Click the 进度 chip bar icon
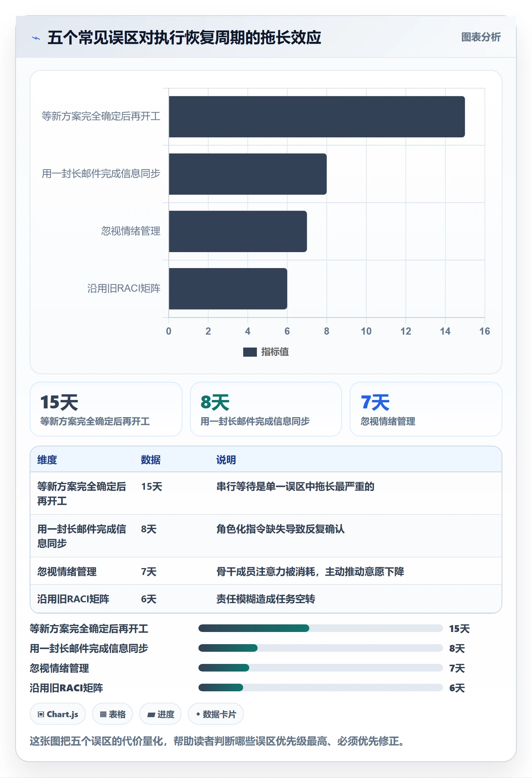 pyautogui.click(x=151, y=715)
